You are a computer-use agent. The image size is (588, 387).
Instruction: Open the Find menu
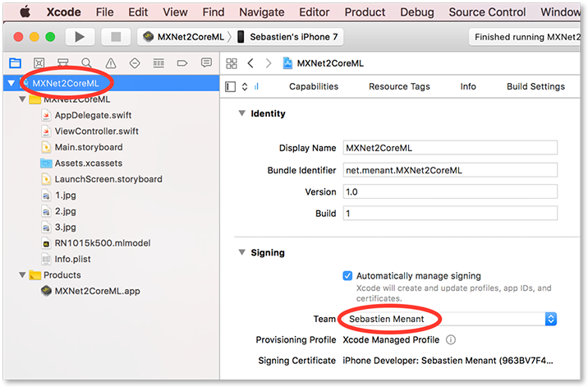(214, 12)
